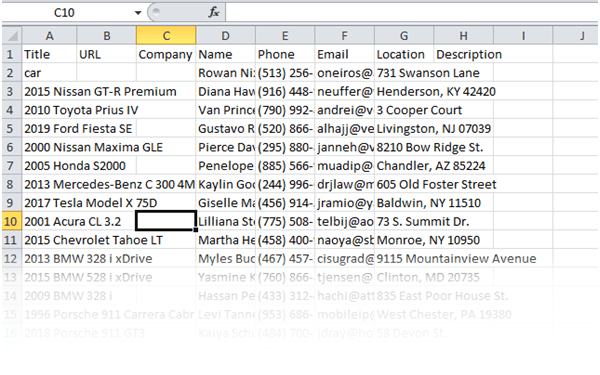The height and width of the screenshot is (375, 600).
Task: Click location cell '9115 Mountainview Avenue'
Action: point(456,259)
